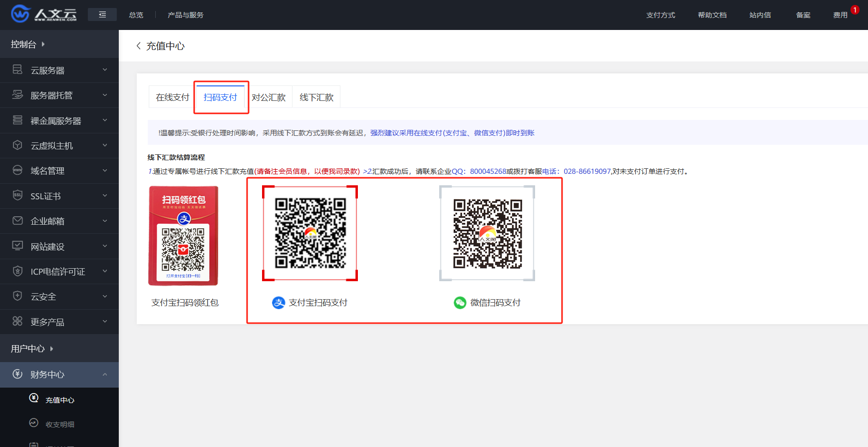Click the 云安全 shield icon
Screen dimensions: 868x447
[x=17, y=296]
